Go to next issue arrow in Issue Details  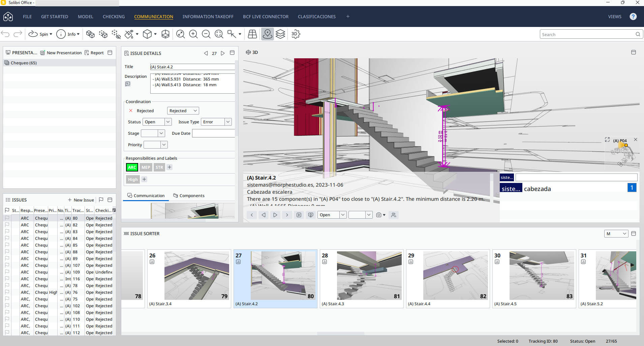click(223, 53)
